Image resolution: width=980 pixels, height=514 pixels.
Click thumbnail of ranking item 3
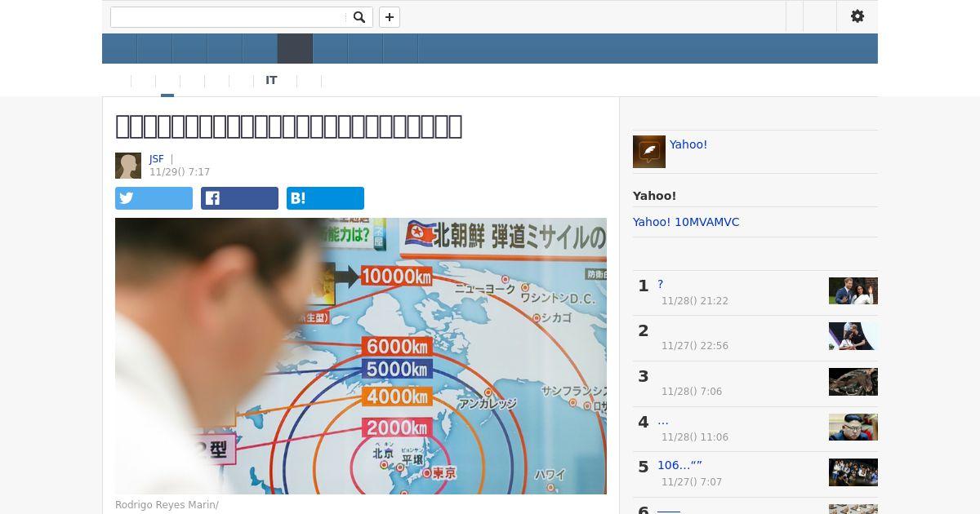coord(853,382)
